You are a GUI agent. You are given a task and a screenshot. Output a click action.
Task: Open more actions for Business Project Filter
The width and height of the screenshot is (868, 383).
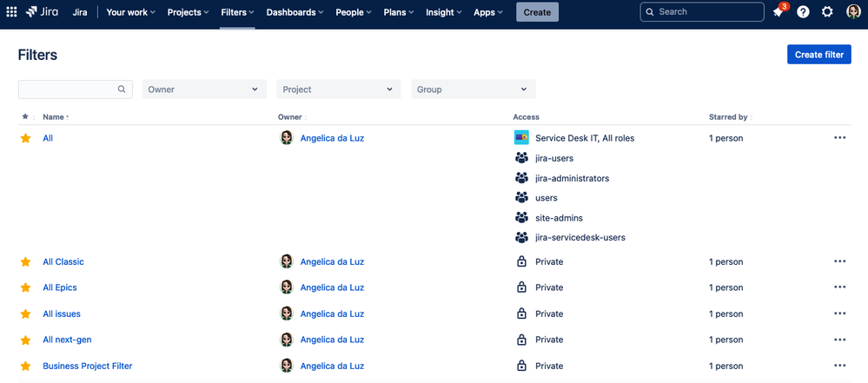coord(840,366)
